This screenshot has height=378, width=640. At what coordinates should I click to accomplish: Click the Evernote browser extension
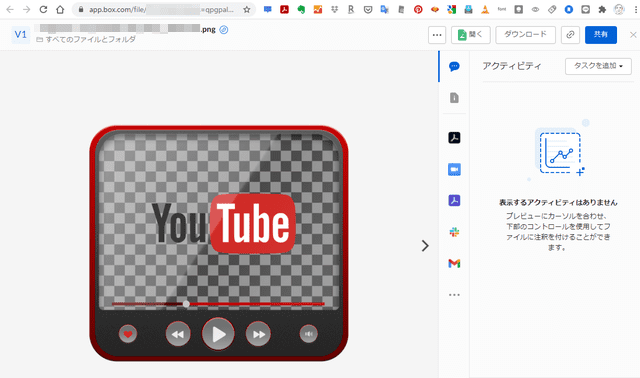pyautogui.click(x=301, y=9)
